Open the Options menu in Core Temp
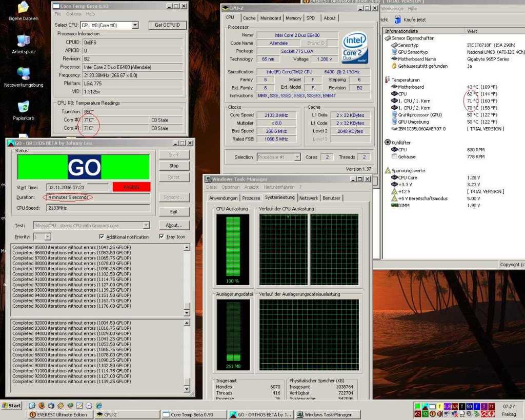This screenshot has width=525, height=420. pos(74,14)
